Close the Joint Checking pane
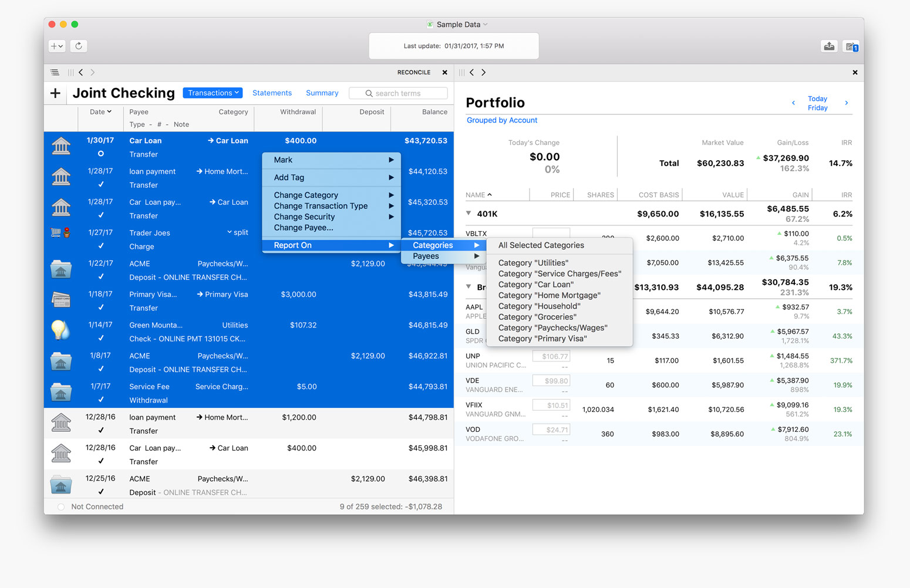This screenshot has width=910, height=588. [444, 72]
